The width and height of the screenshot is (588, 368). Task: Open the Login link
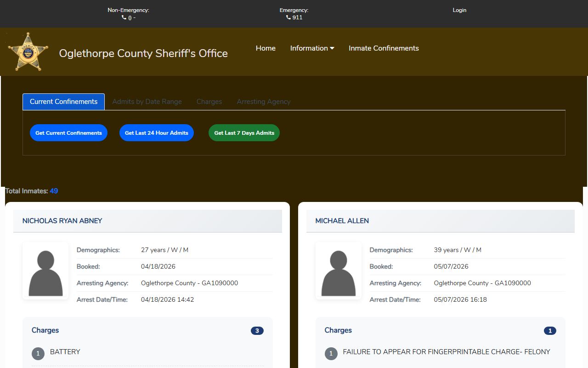click(x=459, y=10)
